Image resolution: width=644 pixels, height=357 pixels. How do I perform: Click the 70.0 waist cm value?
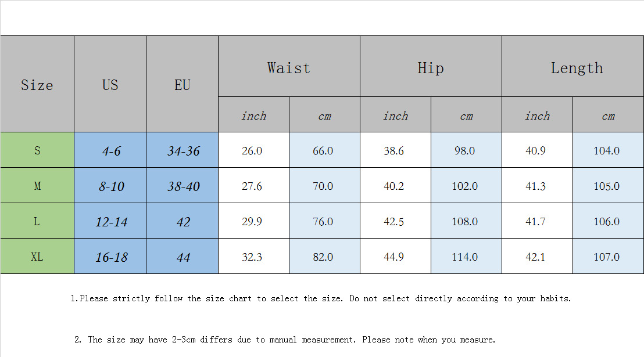pyautogui.click(x=323, y=186)
